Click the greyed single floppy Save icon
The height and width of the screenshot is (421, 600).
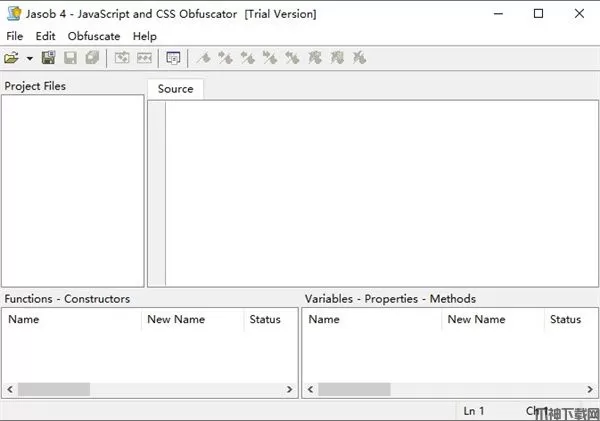pos(70,58)
